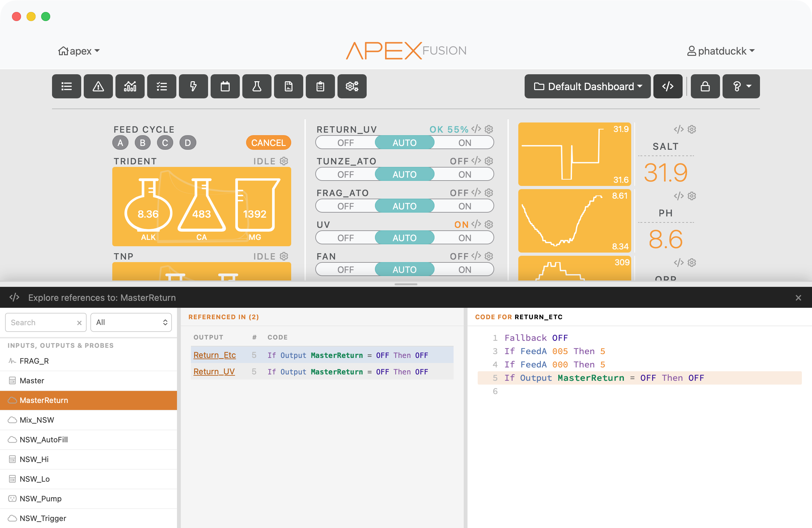The width and height of the screenshot is (812, 528).
Task: Set UV output to ON
Action: (x=464, y=238)
